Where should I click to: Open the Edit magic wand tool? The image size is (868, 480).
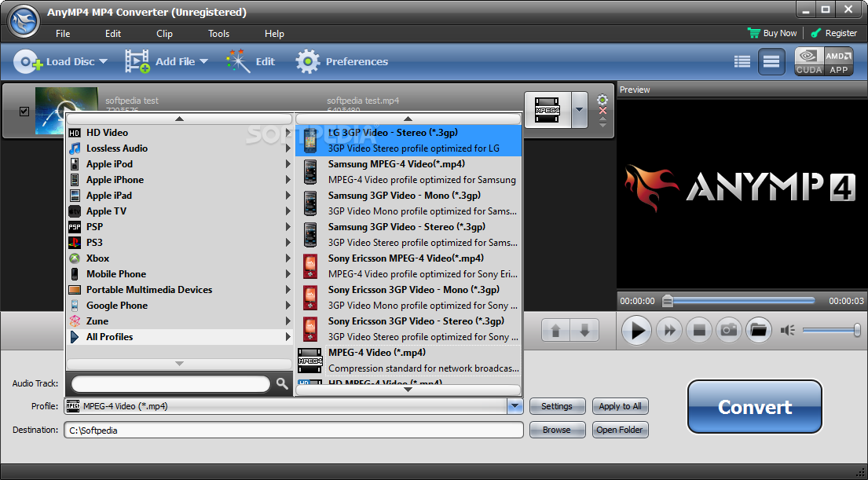tap(238, 61)
